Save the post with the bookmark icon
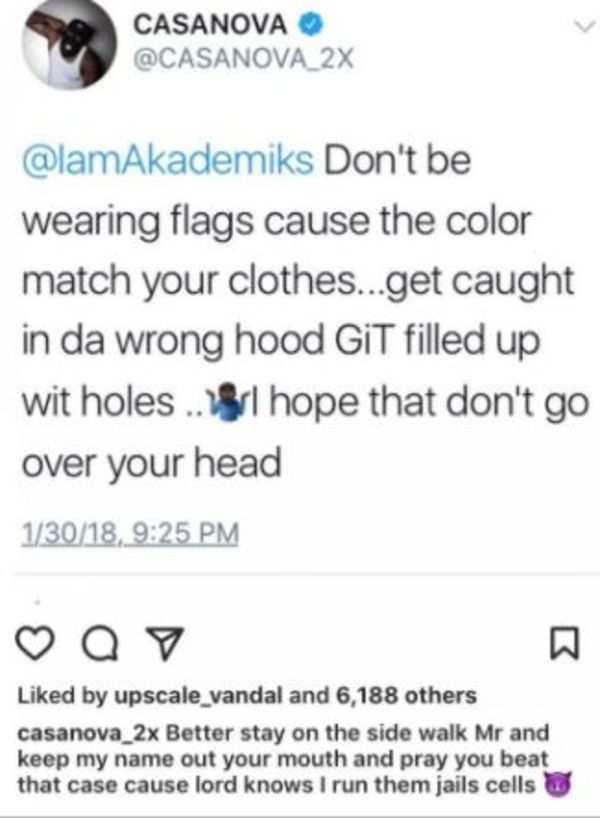 click(565, 644)
